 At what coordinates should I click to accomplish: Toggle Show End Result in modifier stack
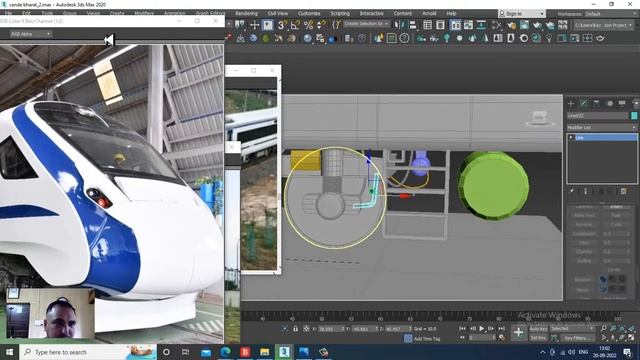[586, 191]
